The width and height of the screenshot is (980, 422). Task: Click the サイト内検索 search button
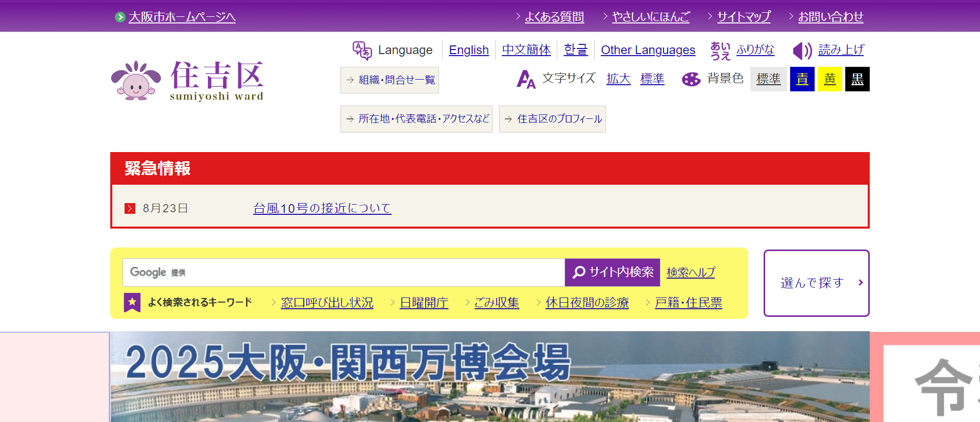(x=612, y=272)
